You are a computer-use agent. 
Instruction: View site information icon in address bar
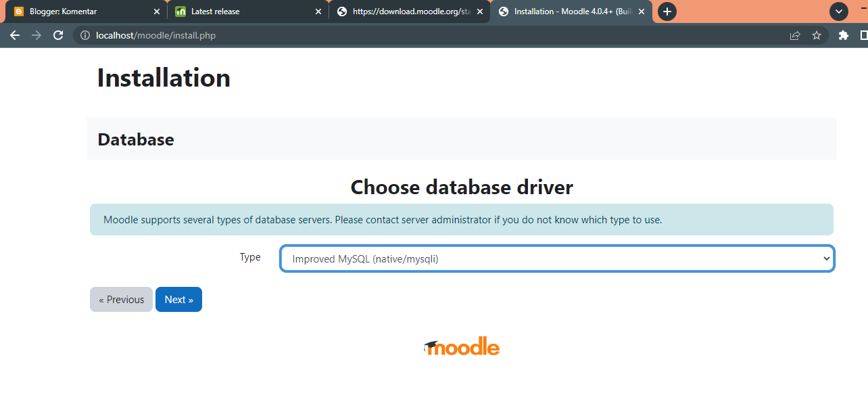(85, 35)
